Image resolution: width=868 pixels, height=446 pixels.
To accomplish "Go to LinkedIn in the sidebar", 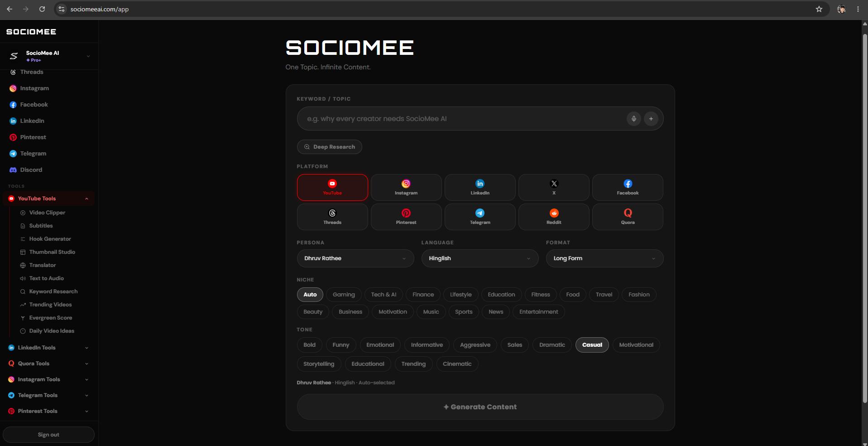I will click(32, 121).
